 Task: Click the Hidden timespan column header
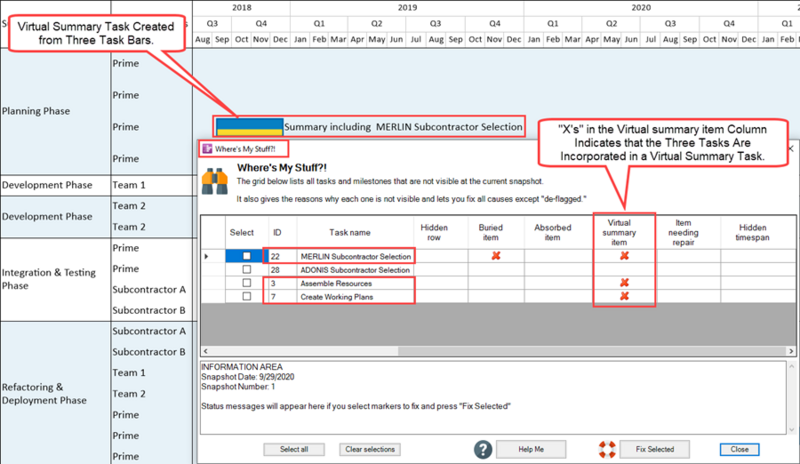coord(753,232)
